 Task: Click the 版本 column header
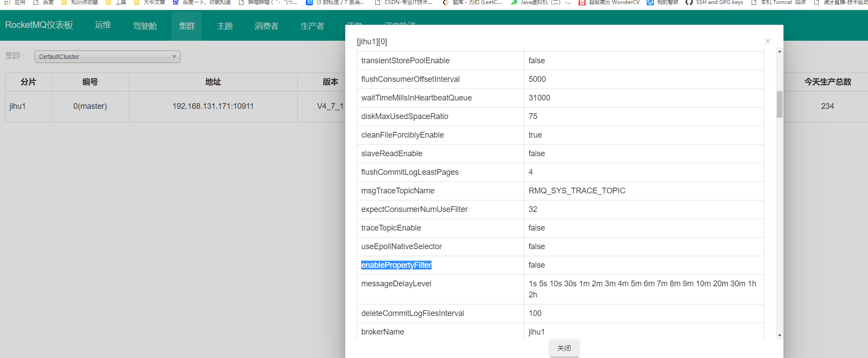[x=330, y=82]
